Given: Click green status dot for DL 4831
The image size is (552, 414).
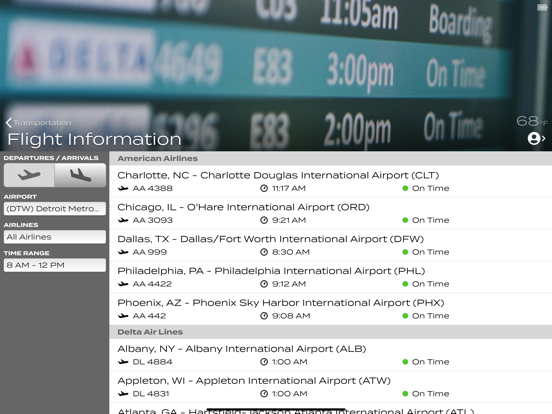Looking at the screenshot, I should click(x=405, y=394).
